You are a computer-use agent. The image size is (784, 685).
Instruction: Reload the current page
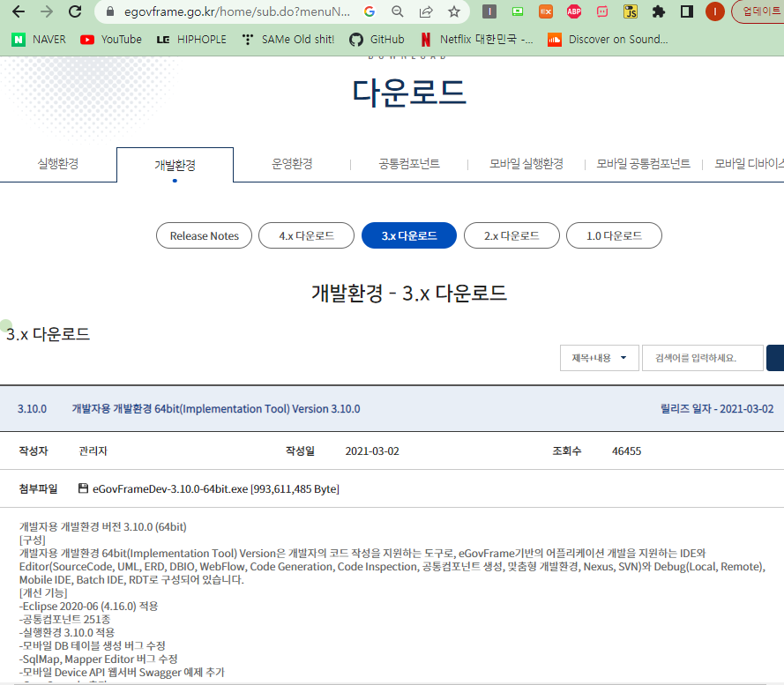(75, 11)
